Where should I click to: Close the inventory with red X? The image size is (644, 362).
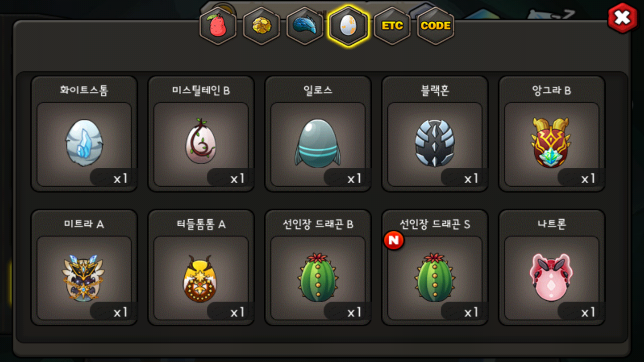click(x=622, y=18)
